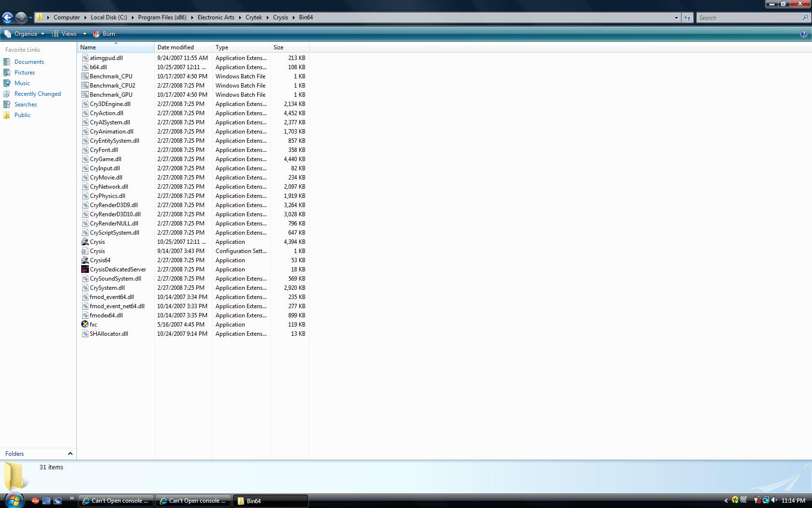Expand the arrow after Electronic Arts breadcrumb

tap(240, 17)
